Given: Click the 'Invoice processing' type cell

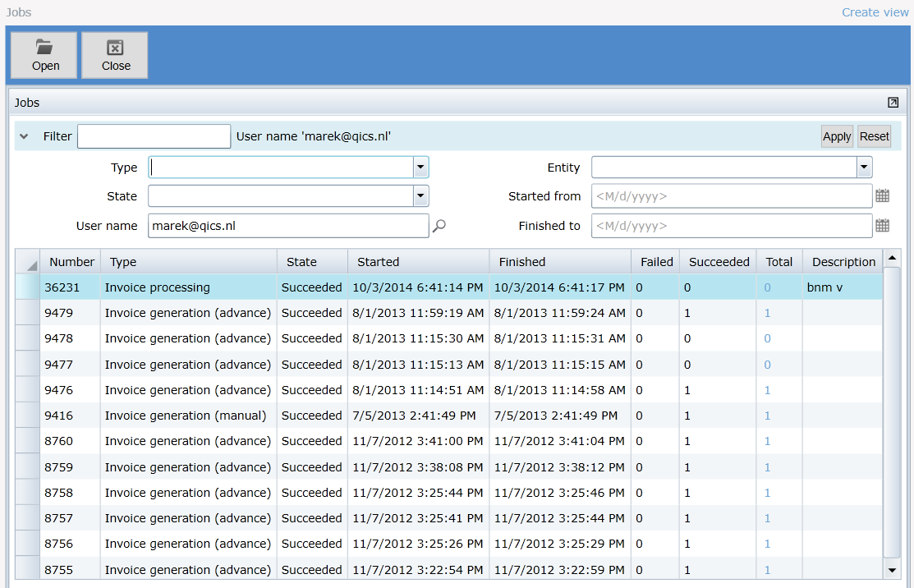Looking at the screenshot, I should click(189, 287).
